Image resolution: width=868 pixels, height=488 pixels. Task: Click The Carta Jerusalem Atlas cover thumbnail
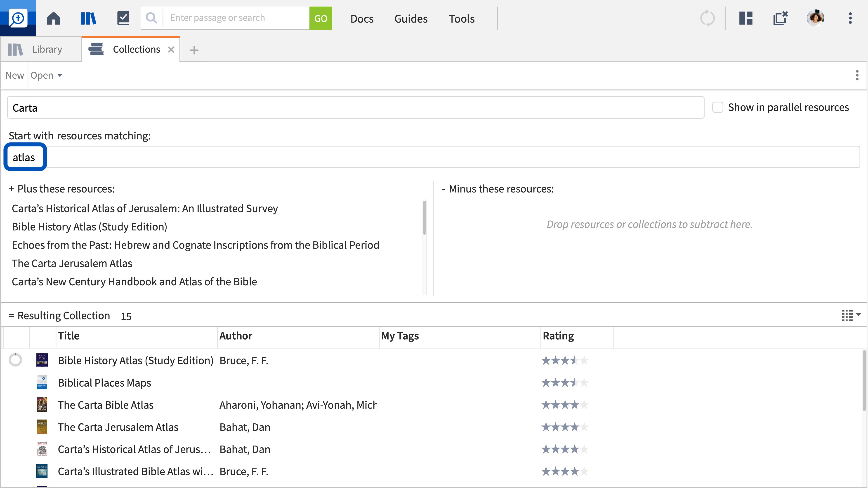[x=42, y=427]
